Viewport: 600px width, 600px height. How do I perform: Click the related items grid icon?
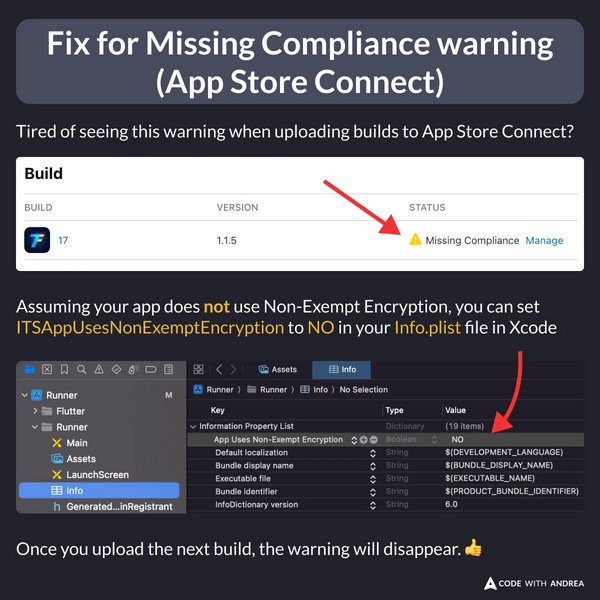coord(199,369)
